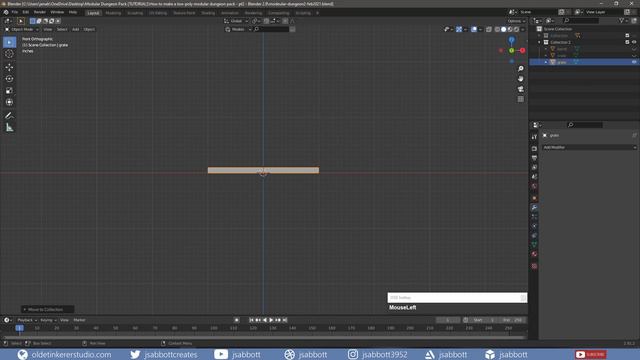The height and width of the screenshot is (360, 640).
Task: Switch orthographic/perspective grid icon
Action: pos(520,99)
